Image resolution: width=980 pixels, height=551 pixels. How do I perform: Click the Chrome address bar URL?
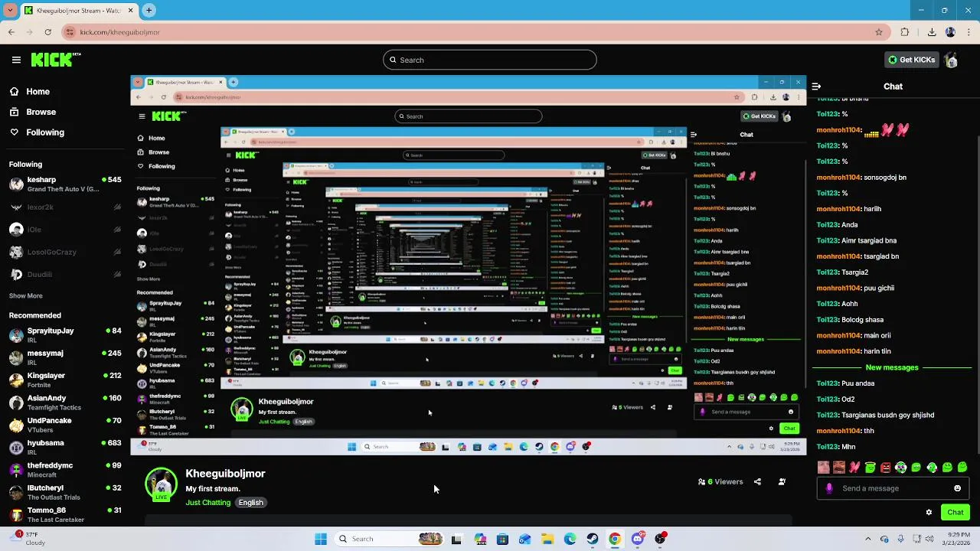[x=119, y=32]
